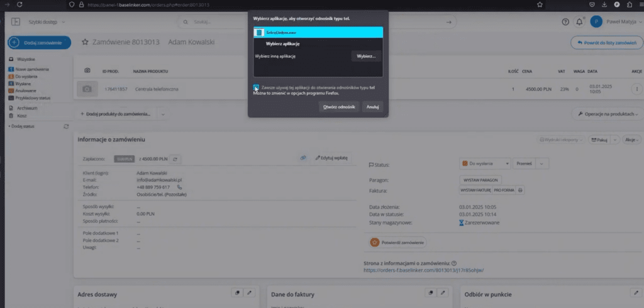The width and height of the screenshot is (644, 308).
Task: Open 'Archiwum' in the sidebar
Action: (x=26, y=108)
